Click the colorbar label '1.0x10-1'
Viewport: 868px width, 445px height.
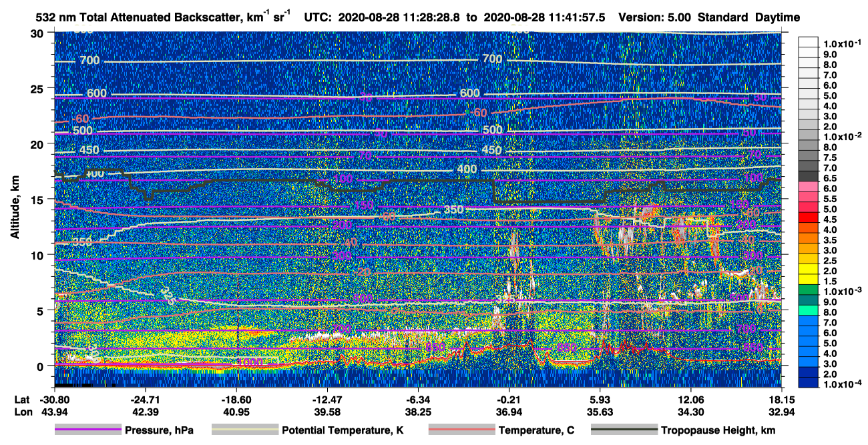[842, 43]
